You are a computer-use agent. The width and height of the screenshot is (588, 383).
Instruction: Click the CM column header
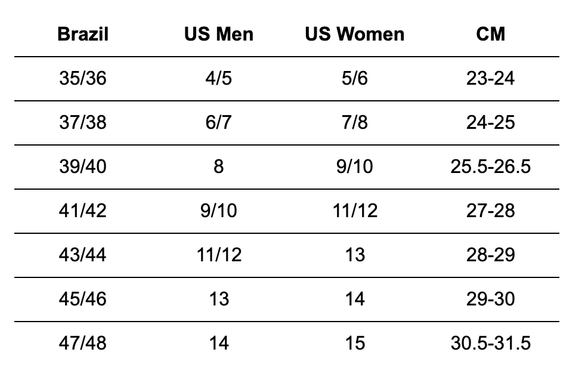490,34
